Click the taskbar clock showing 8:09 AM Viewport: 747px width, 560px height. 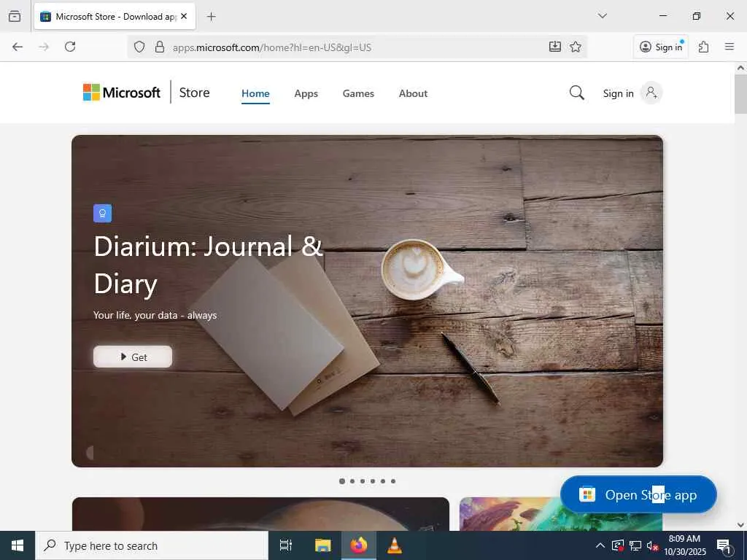[684, 545]
